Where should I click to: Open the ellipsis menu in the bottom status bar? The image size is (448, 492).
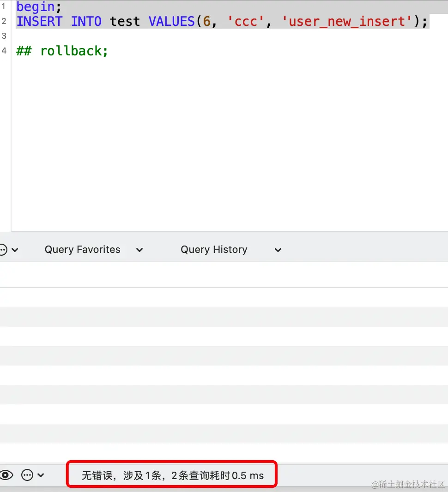coord(27,475)
